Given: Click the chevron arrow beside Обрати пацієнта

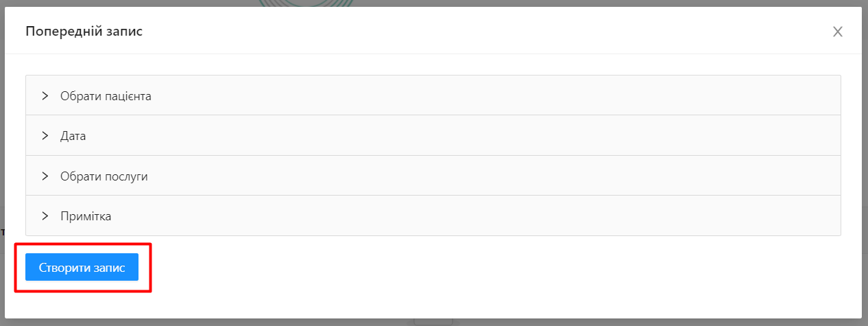Looking at the screenshot, I should (45, 96).
